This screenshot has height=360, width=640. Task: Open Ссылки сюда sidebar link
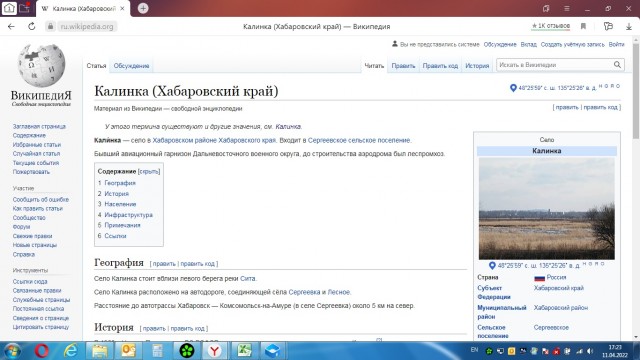click(30, 282)
